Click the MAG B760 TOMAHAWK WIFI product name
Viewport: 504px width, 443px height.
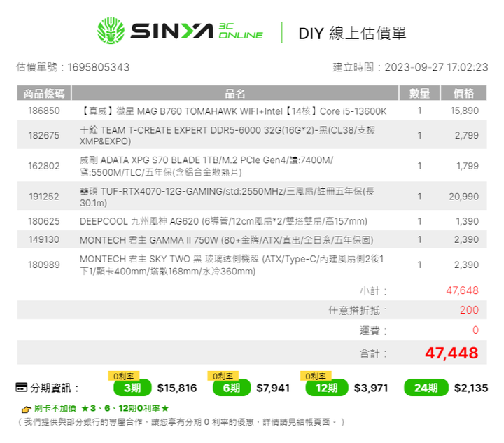pos(233,111)
